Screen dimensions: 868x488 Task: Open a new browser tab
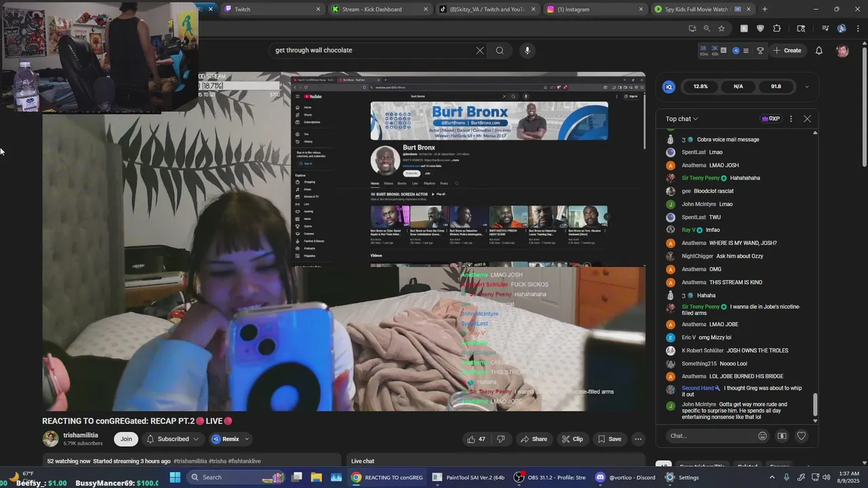(764, 9)
